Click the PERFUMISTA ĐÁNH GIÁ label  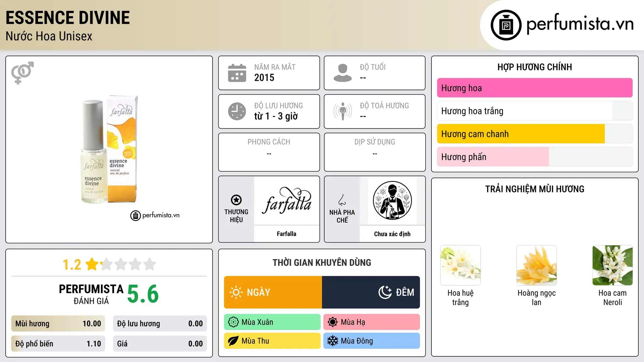coord(91,294)
